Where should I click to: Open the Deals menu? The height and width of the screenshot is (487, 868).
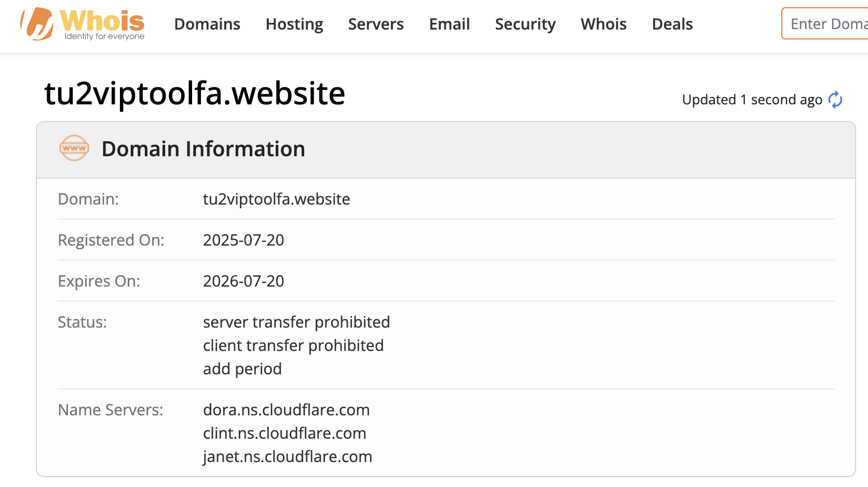pyautogui.click(x=672, y=24)
